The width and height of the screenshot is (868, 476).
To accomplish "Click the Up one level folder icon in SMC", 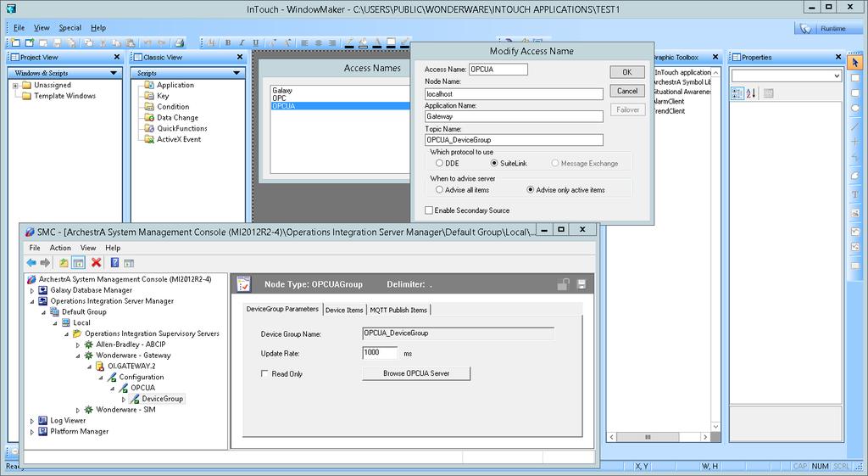I will tap(64, 263).
